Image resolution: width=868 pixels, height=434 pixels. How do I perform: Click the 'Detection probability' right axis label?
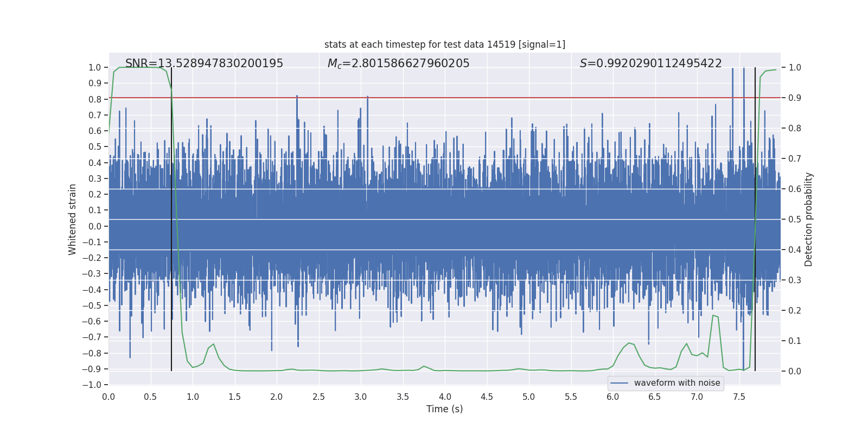(808, 219)
